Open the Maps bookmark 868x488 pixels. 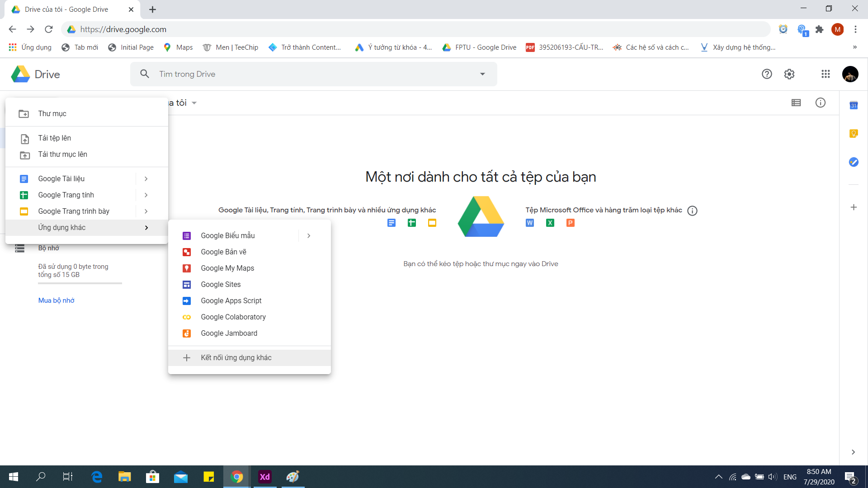(178, 47)
